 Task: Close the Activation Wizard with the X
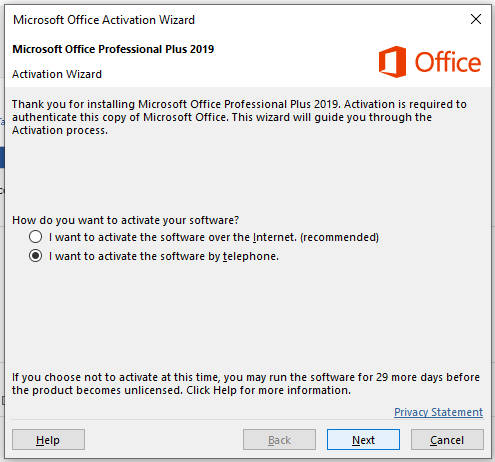(476, 19)
